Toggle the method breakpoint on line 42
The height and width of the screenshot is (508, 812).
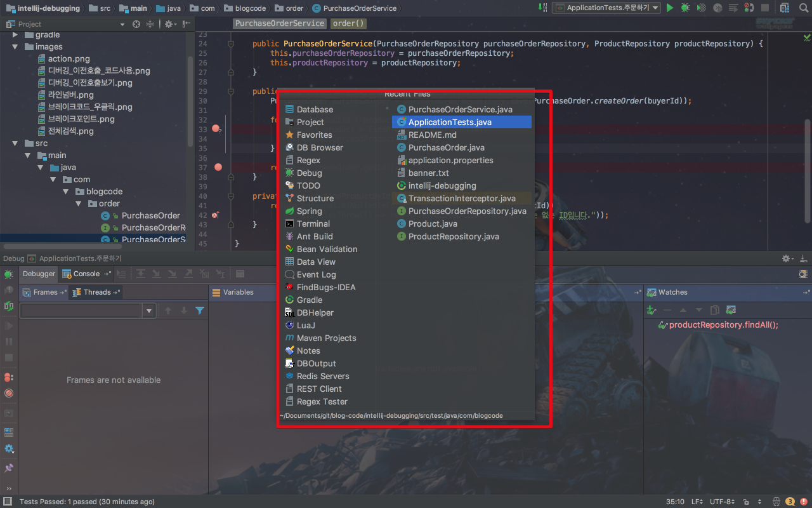pyautogui.click(x=215, y=215)
